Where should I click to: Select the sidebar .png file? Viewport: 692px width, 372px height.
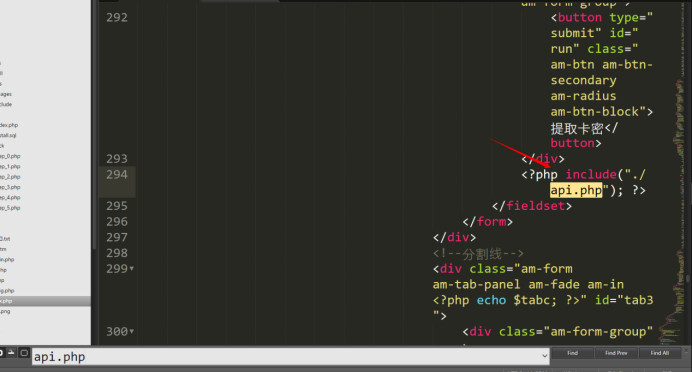[5, 311]
